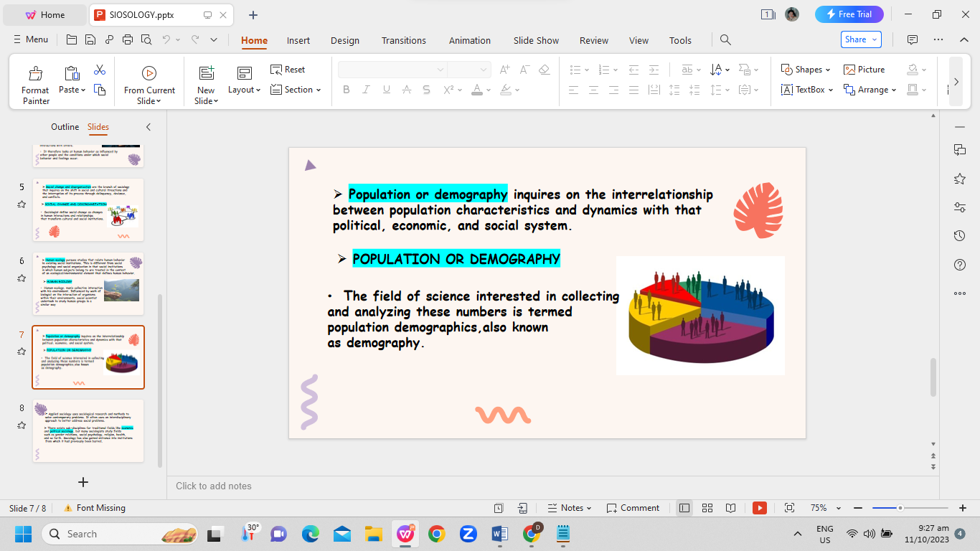Image resolution: width=980 pixels, height=551 pixels.
Task: Adjust the zoom slider handle
Action: pyautogui.click(x=900, y=508)
